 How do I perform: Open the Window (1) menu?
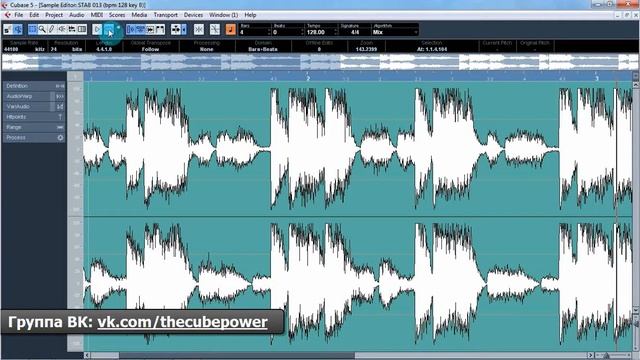[223, 15]
